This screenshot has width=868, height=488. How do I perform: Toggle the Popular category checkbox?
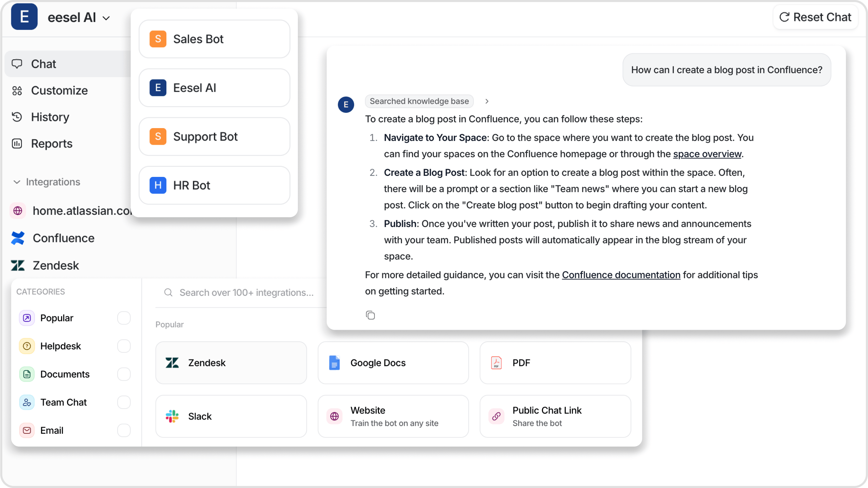tap(124, 318)
